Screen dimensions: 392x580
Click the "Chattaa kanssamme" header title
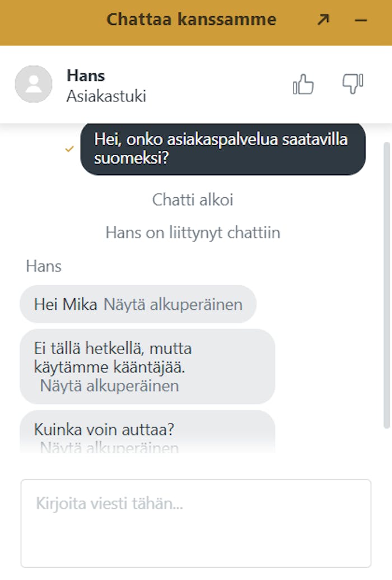point(191,20)
